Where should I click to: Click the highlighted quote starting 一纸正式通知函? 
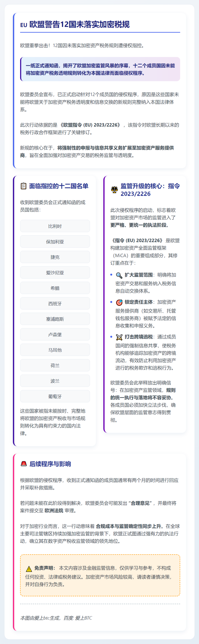click(x=100, y=69)
